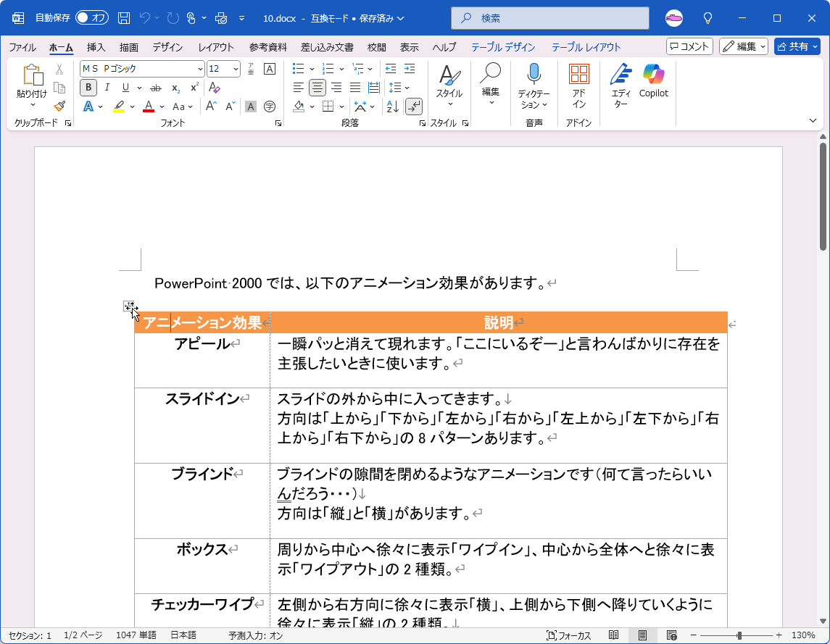Image resolution: width=830 pixels, height=644 pixels.
Task: Open the font size dropdown
Action: (236, 69)
